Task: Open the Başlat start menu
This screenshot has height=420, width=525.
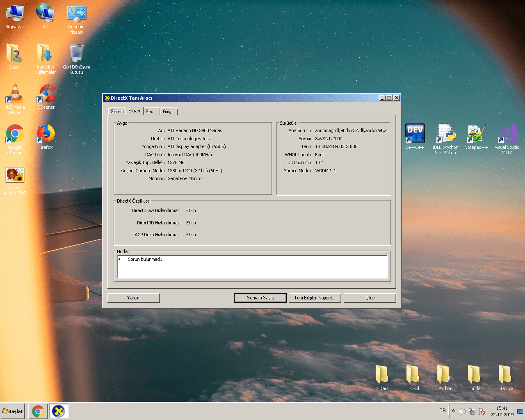Action: pyautogui.click(x=13, y=411)
